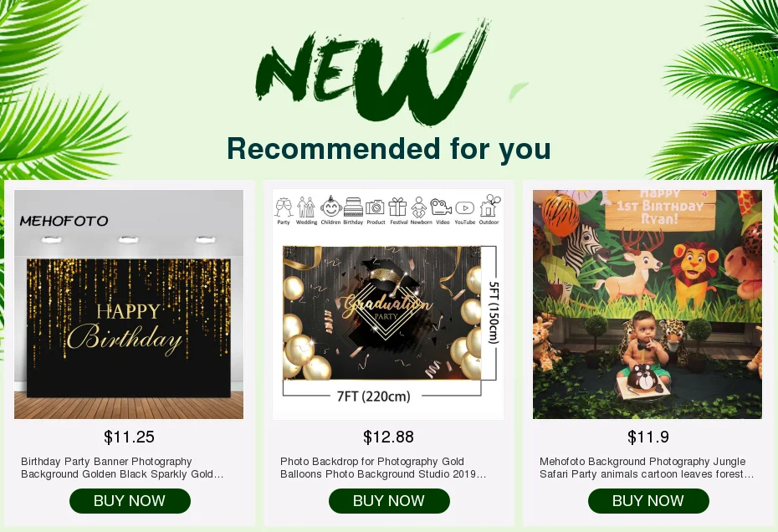Click the $12.88 price label

pos(388,437)
